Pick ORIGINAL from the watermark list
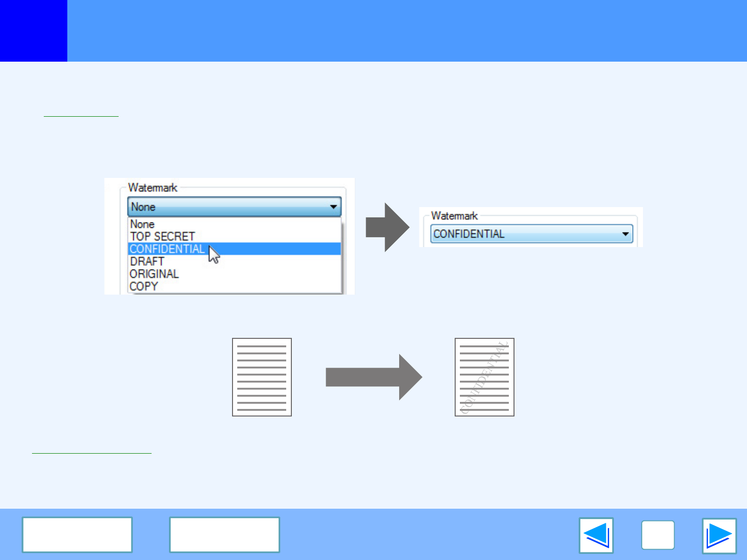Viewport: 747px width, 560px height. click(154, 274)
